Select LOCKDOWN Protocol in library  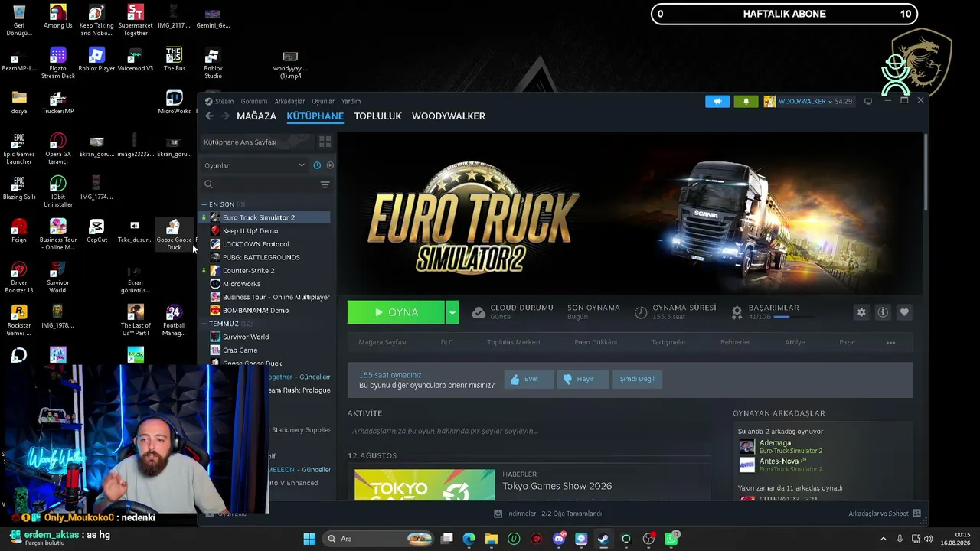(x=266, y=244)
